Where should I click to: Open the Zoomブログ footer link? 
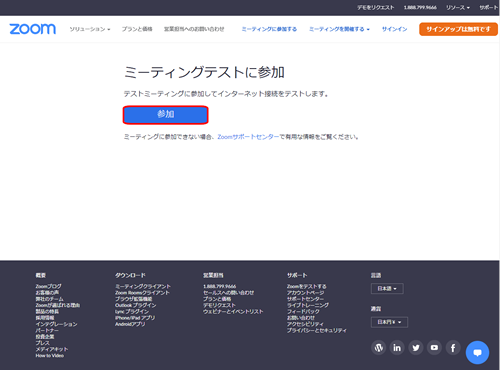point(48,286)
